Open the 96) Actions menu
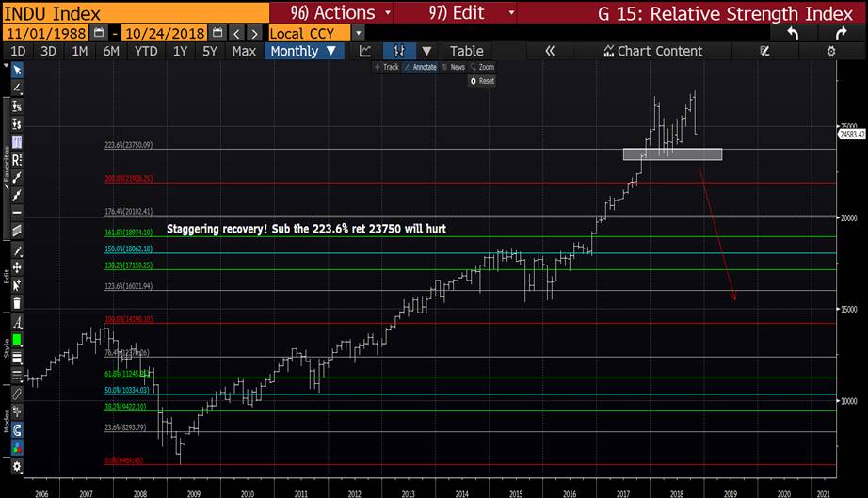Viewport: 868px width, 498px height. [x=341, y=13]
